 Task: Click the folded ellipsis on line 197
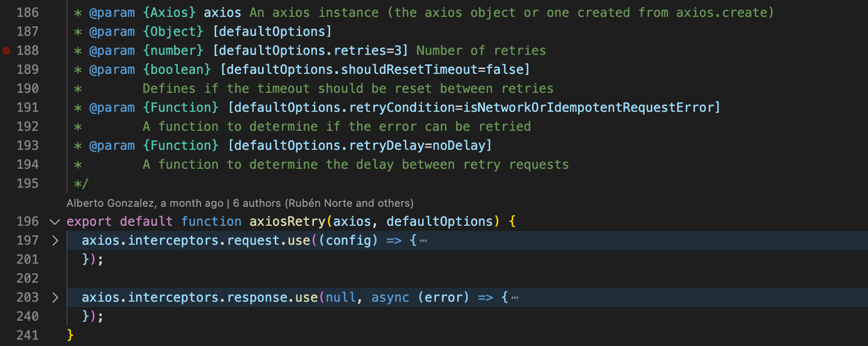coord(424,241)
